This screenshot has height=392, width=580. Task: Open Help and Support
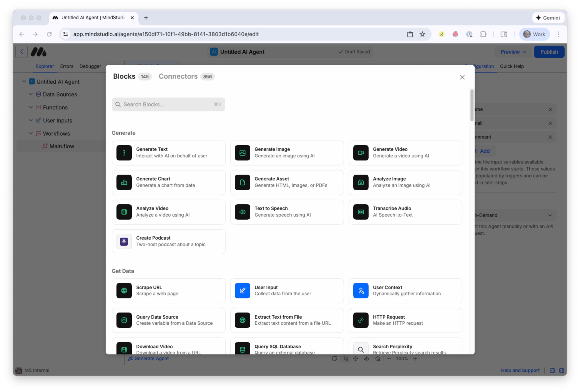pos(520,370)
